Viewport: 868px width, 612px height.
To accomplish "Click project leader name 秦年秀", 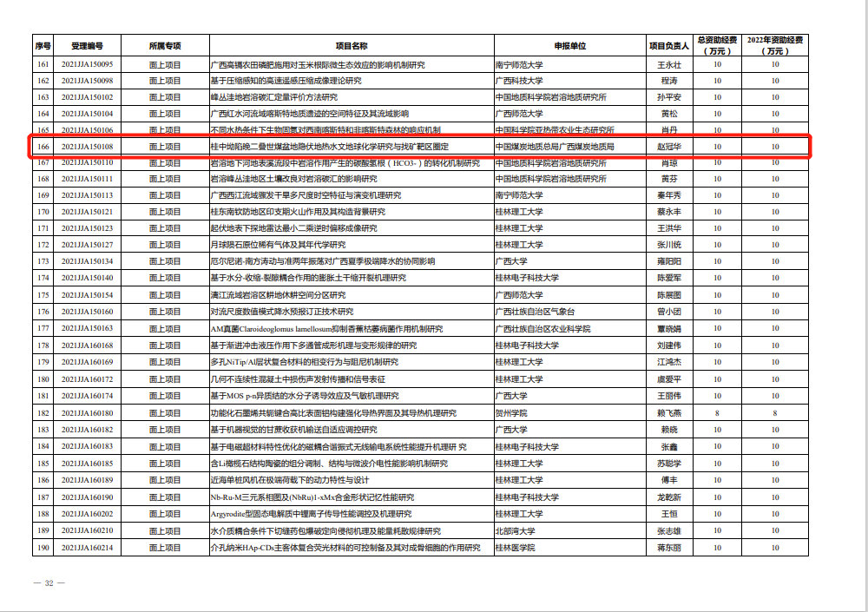I will (x=669, y=195).
